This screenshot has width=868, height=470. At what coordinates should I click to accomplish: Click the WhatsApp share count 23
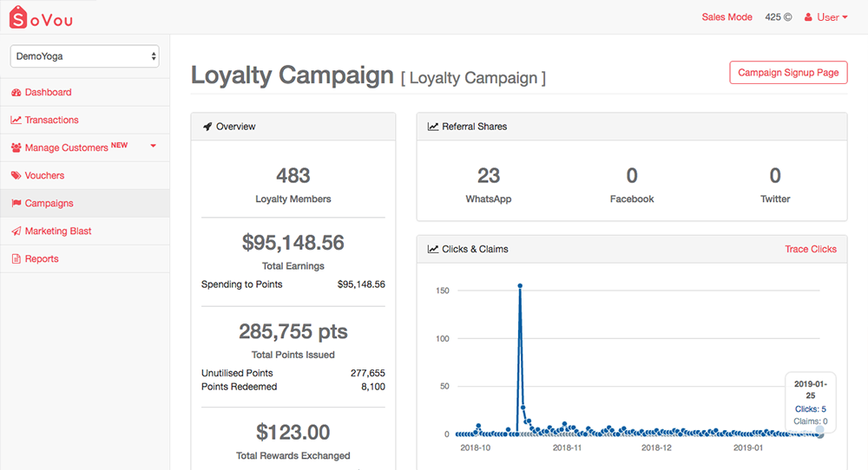tap(488, 176)
